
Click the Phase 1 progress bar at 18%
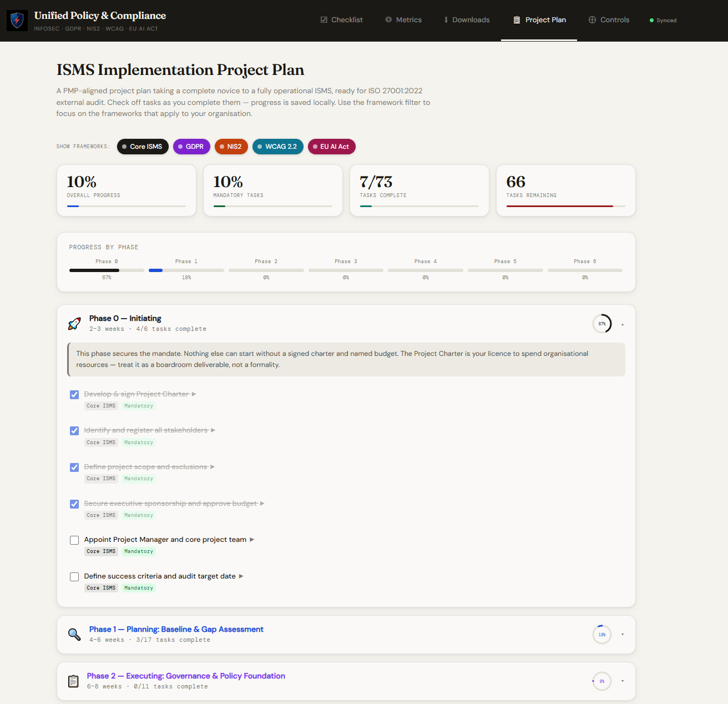186,270
